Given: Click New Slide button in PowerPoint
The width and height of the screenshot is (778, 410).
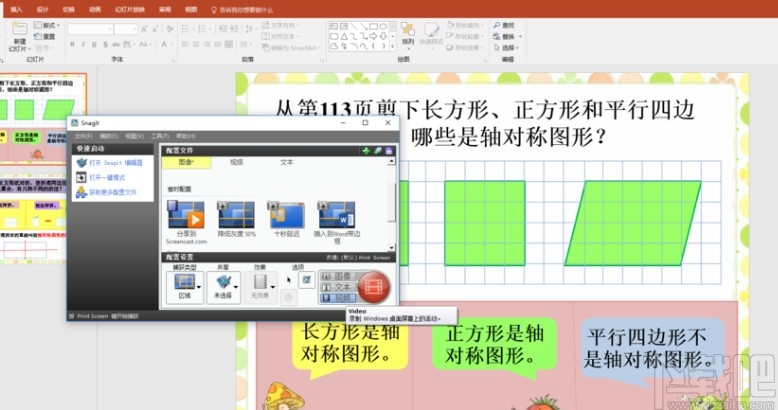Looking at the screenshot, I should [20, 37].
